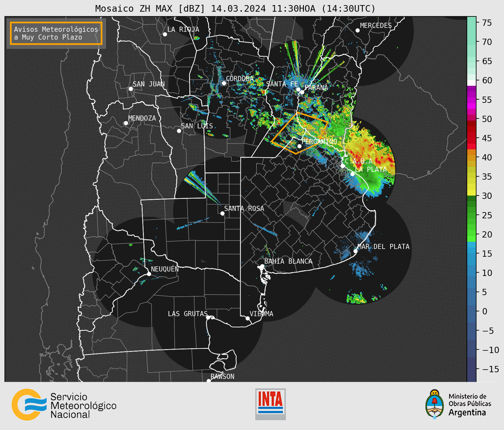Click the orange warning polygon near Pergamino
The image size is (504, 430).
300,133
